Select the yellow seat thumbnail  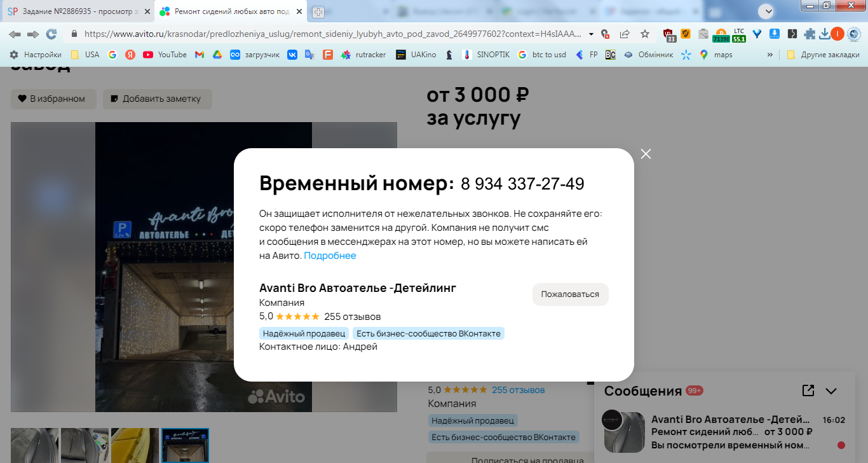click(x=135, y=445)
